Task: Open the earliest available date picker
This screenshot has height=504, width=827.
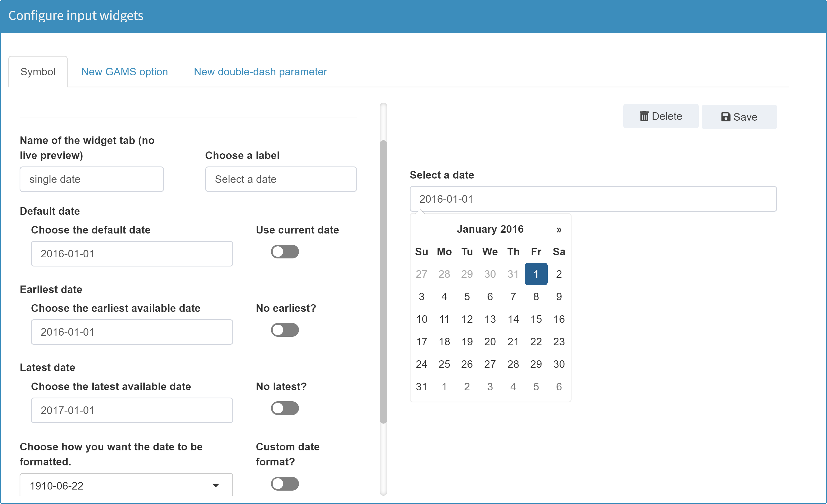Action: tap(131, 332)
